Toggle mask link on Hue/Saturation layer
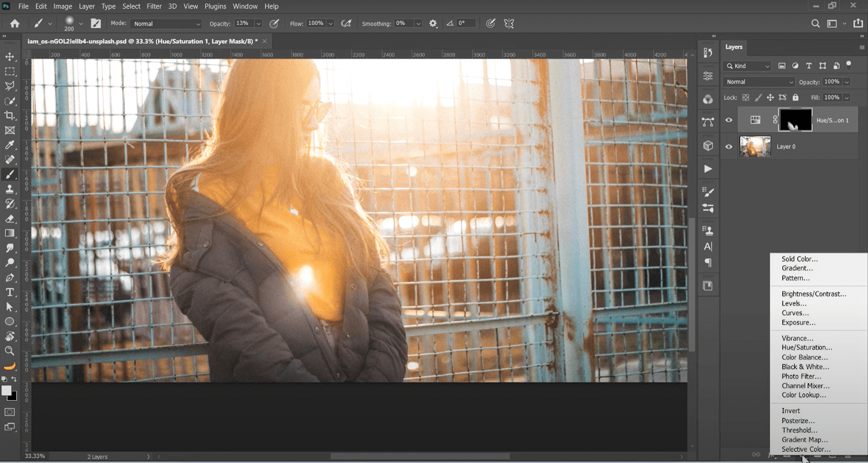 tap(775, 120)
